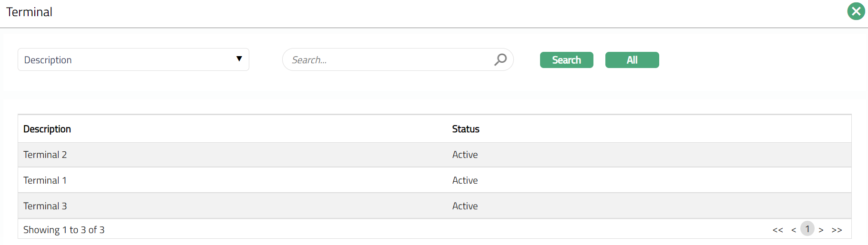Viewport: 868px width, 245px height.
Task: Close the Terminal dialog with green X
Action: tap(856, 11)
